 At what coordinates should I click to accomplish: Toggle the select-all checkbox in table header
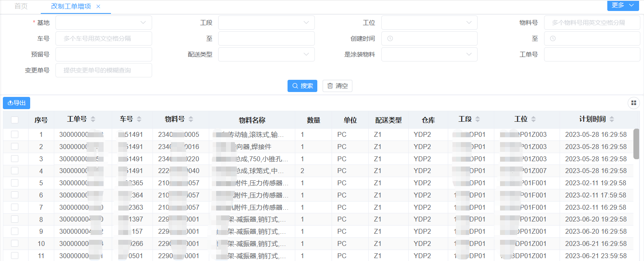(x=15, y=120)
